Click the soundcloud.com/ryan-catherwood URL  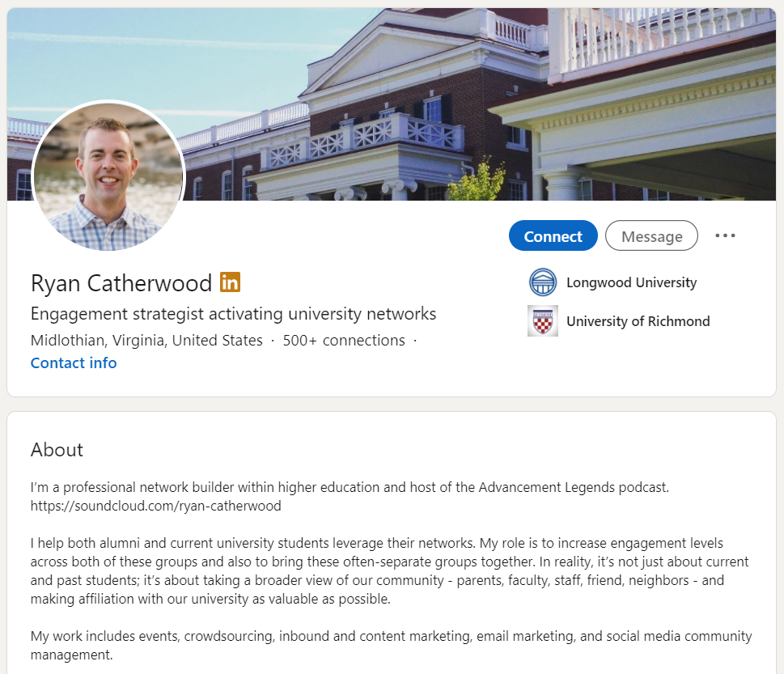coord(156,506)
